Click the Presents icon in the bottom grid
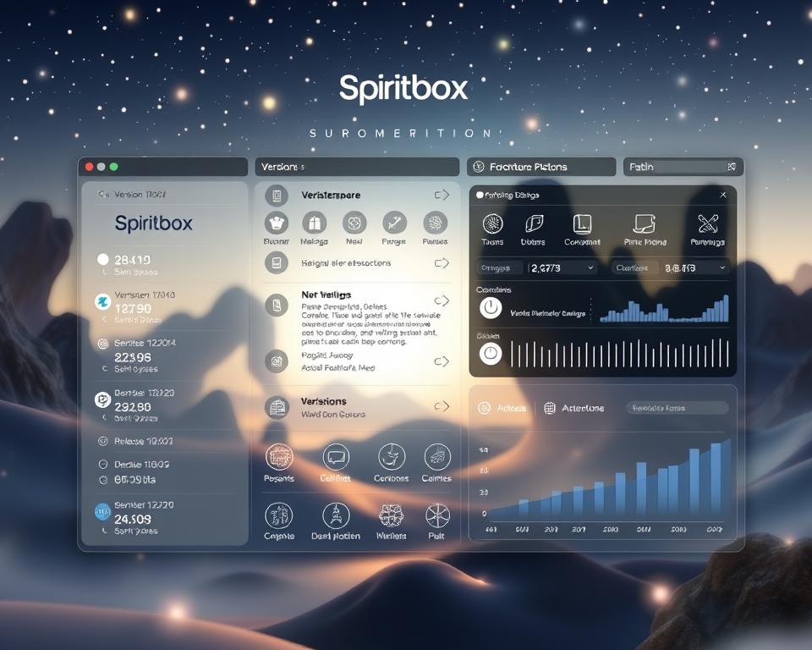 [279, 457]
